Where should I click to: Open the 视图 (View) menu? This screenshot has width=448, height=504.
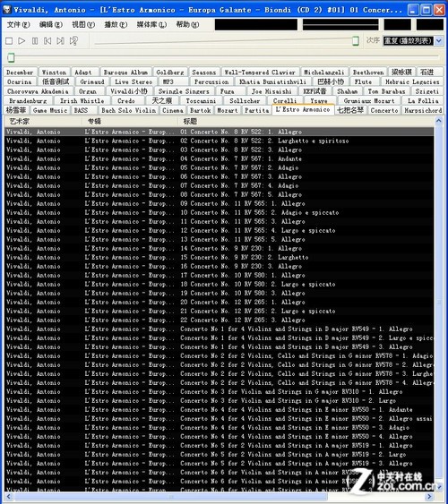pyautogui.click(x=83, y=24)
